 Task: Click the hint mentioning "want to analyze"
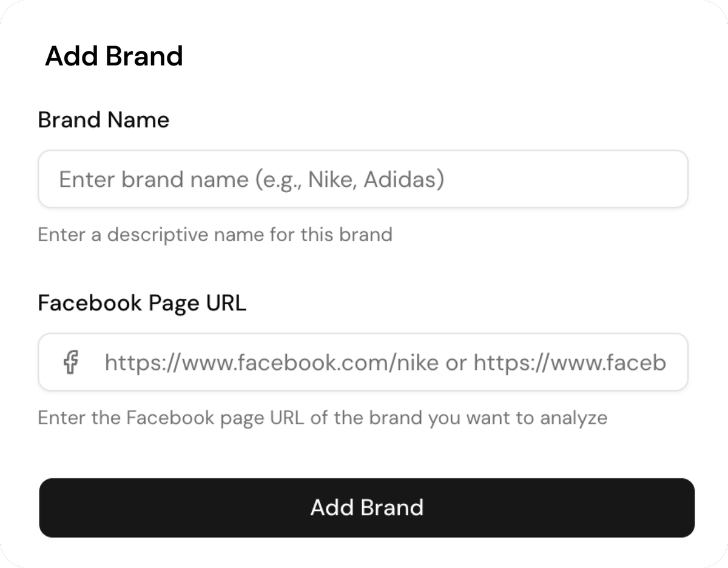[x=322, y=418]
